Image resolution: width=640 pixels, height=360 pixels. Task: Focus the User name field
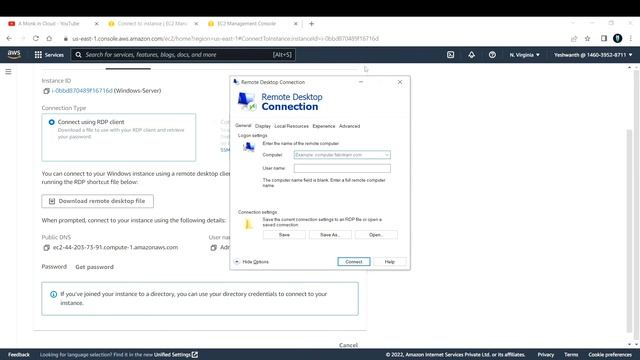(342, 168)
